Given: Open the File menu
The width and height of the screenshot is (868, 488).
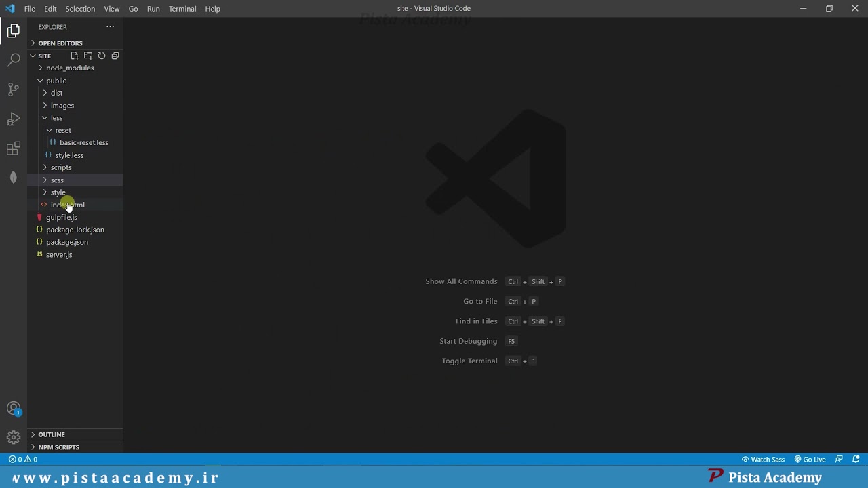Looking at the screenshot, I should 30,9.
